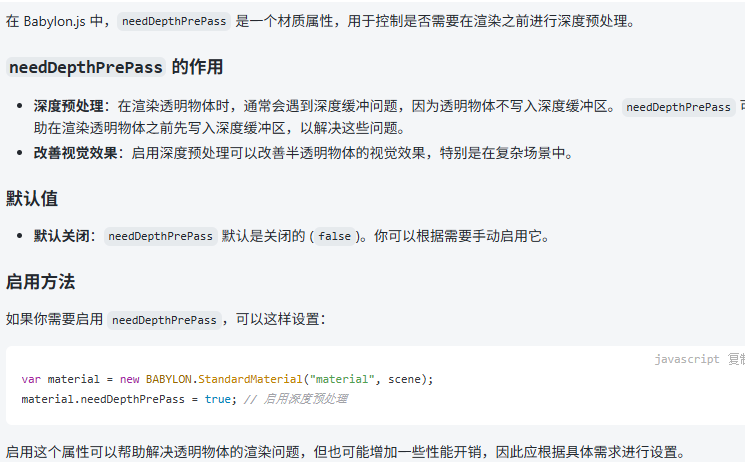
Task: Click the bold "深度预处理" bullet label
Action: tap(68, 106)
